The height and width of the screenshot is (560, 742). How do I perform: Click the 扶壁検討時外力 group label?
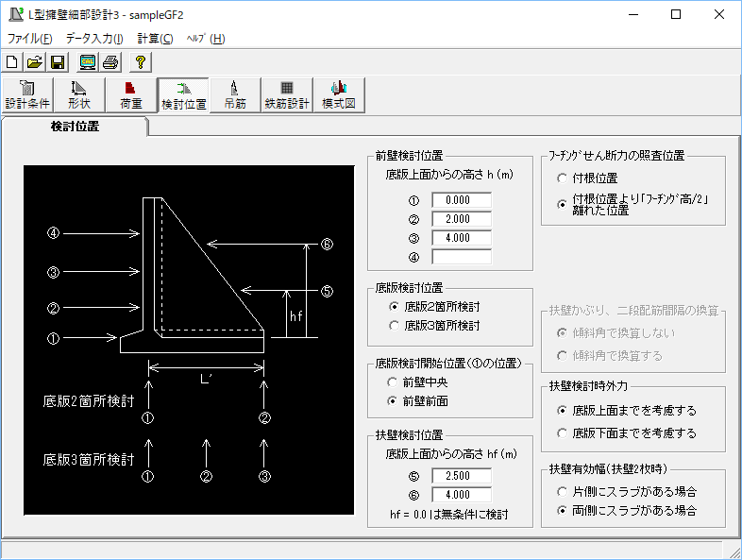588,386
